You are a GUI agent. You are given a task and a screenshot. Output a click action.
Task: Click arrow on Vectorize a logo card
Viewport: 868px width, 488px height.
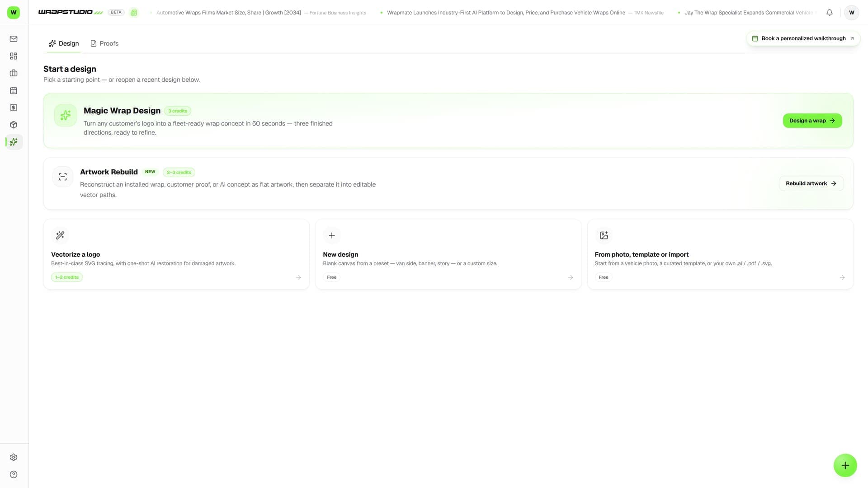(298, 277)
